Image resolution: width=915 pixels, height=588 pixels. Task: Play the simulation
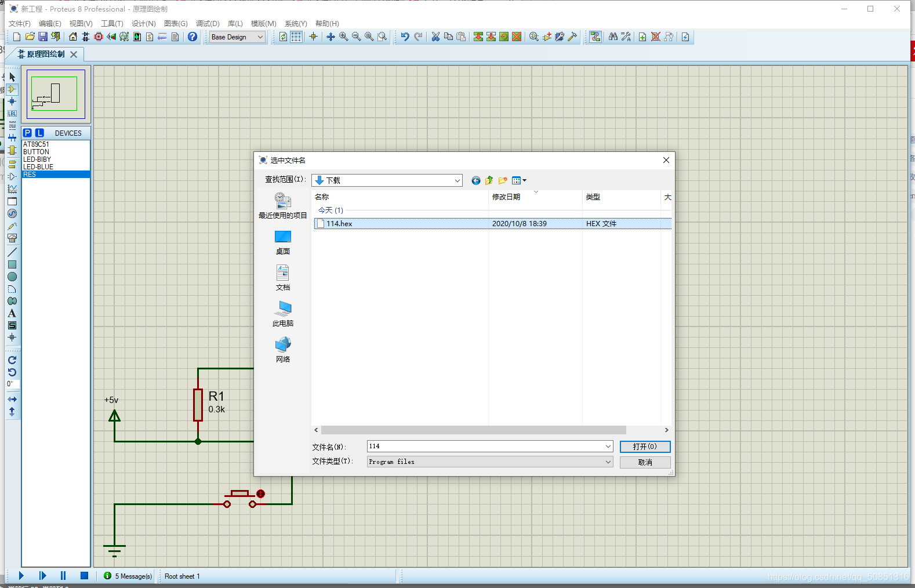21,576
